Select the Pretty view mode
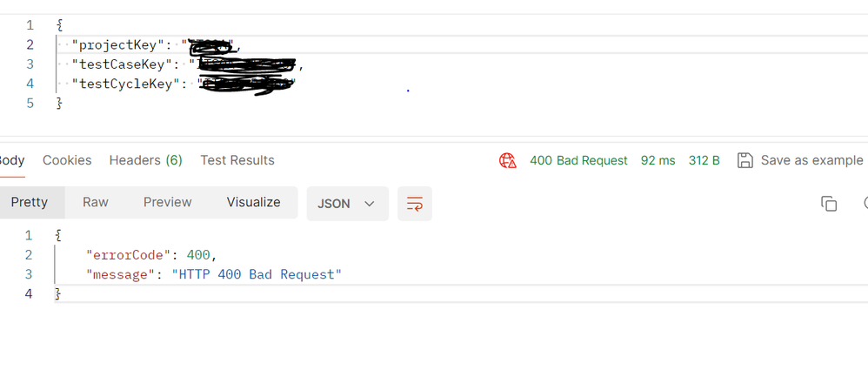This screenshot has height=377, width=868. click(x=30, y=202)
